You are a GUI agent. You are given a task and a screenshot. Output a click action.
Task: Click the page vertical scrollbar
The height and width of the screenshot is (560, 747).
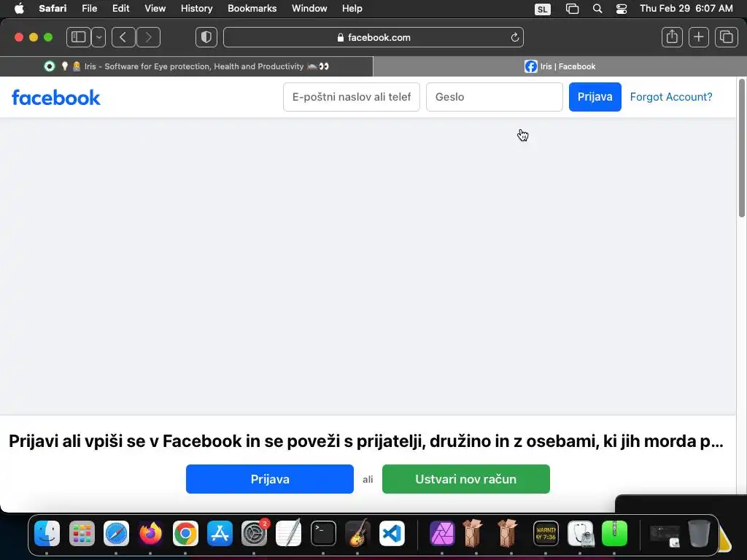coord(742,147)
